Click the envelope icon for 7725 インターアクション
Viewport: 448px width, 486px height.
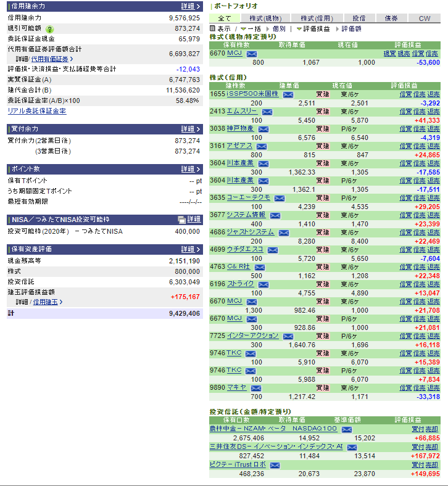click(288, 337)
